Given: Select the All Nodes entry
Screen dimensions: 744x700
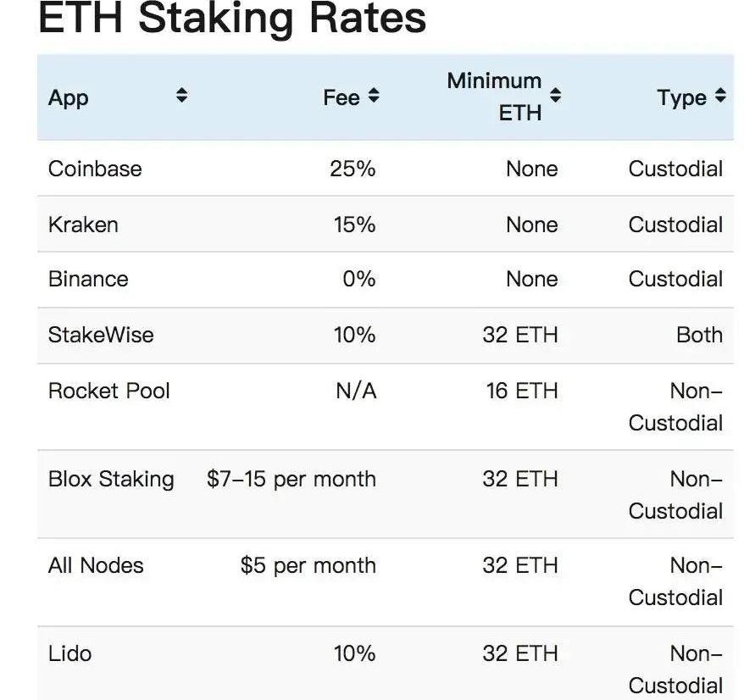Looking at the screenshot, I should [x=96, y=565].
